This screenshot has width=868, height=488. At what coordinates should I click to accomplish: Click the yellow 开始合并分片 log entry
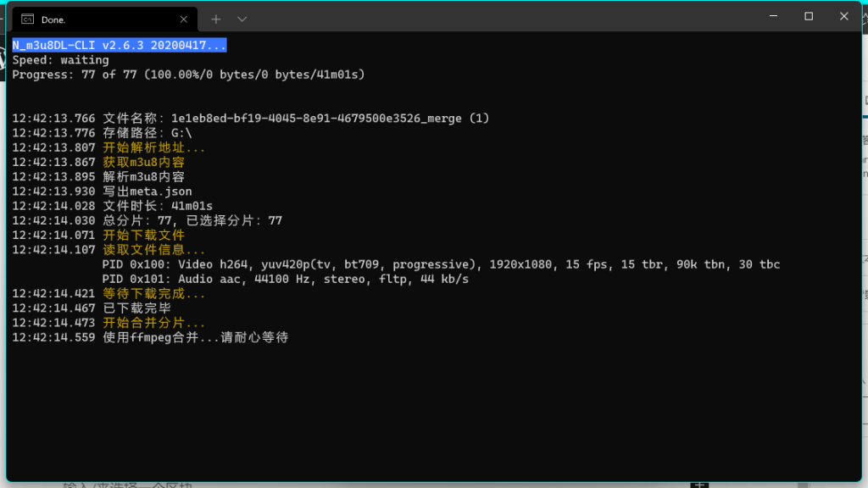point(153,323)
